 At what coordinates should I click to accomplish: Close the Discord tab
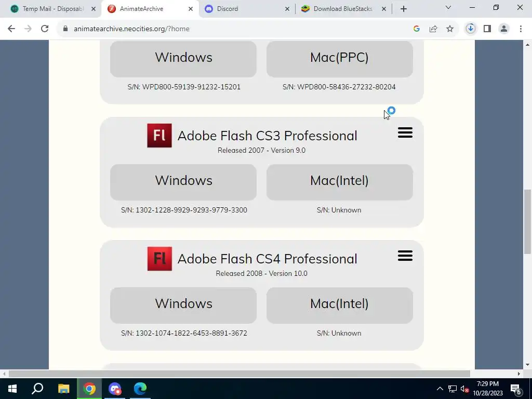pos(287,9)
